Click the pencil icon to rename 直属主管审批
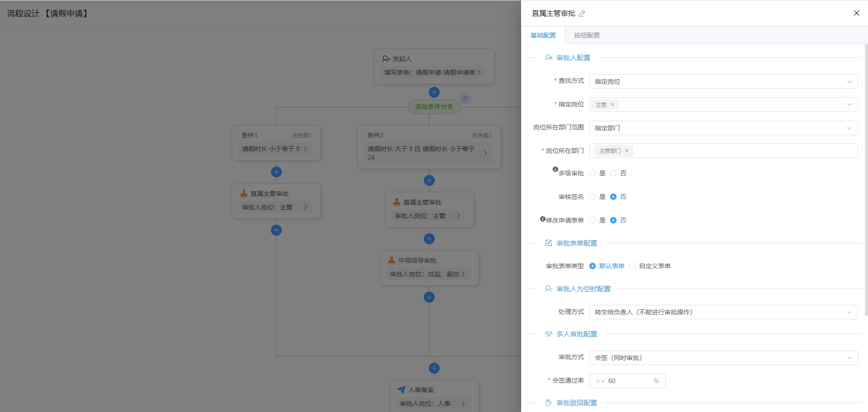The height and width of the screenshot is (412, 868). pyautogui.click(x=583, y=13)
